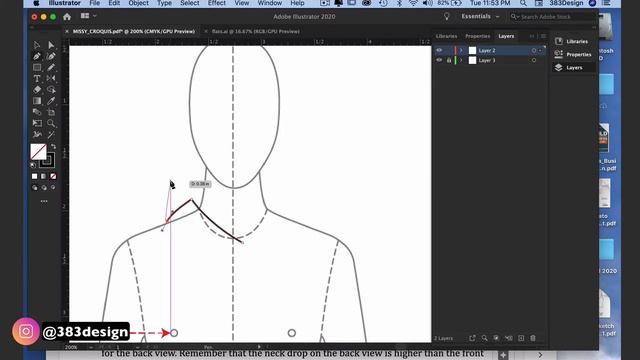Open the arrange documents dropdown
The height and width of the screenshot is (360, 640).
coord(88,16)
